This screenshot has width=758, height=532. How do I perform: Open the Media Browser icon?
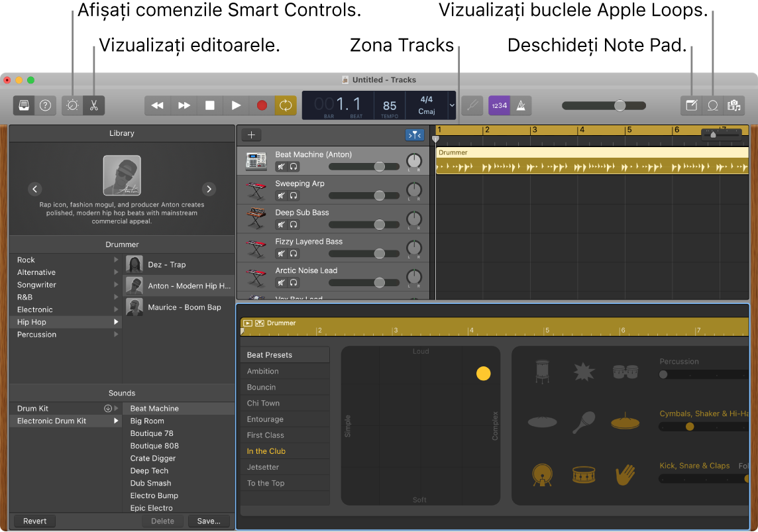pos(734,105)
